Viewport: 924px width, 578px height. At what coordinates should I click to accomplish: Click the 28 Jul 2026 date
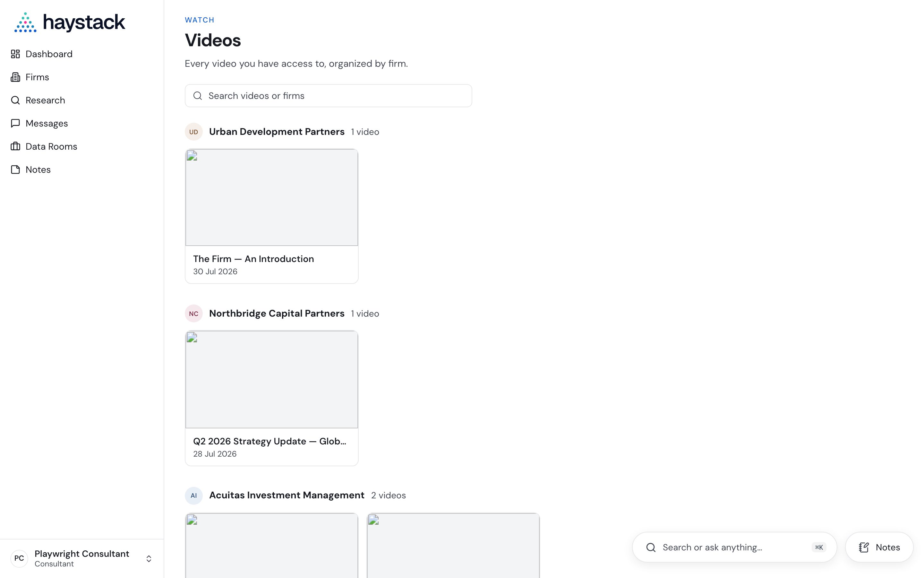(x=215, y=454)
